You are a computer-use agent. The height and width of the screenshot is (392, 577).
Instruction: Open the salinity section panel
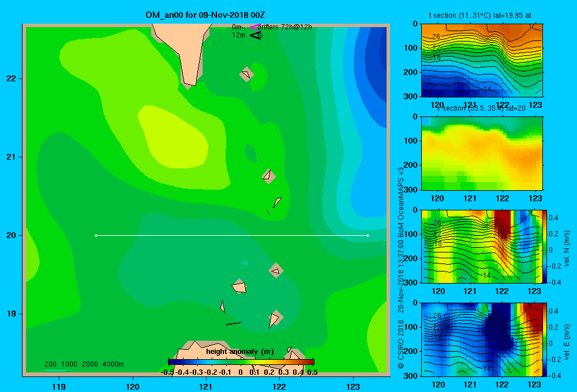tap(482, 153)
